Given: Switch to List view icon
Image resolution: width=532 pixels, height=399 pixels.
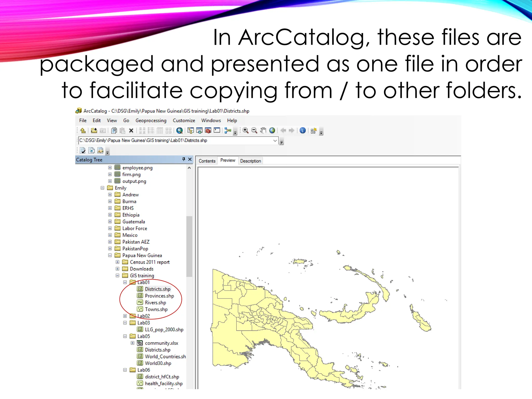Looking at the screenshot, I should pos(151,130).
